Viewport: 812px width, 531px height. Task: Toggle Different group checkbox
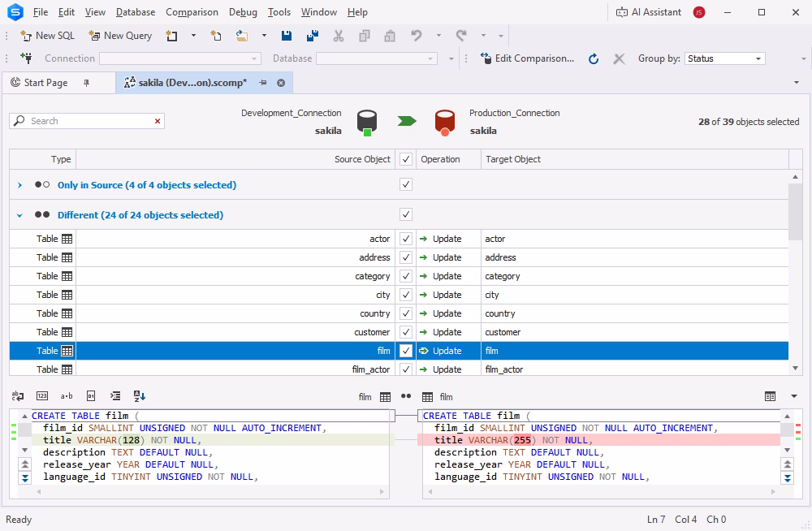pos(406,214)
